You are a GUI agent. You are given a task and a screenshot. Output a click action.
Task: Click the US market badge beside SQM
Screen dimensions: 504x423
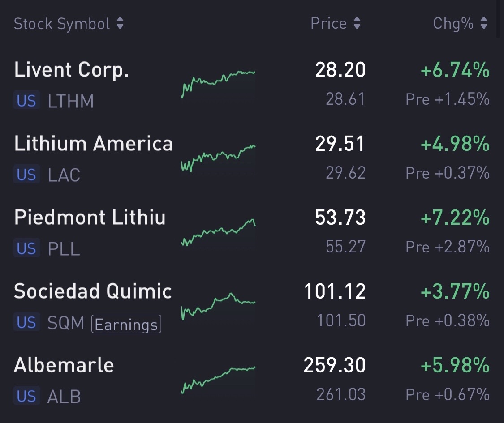[x=27, y=322]
